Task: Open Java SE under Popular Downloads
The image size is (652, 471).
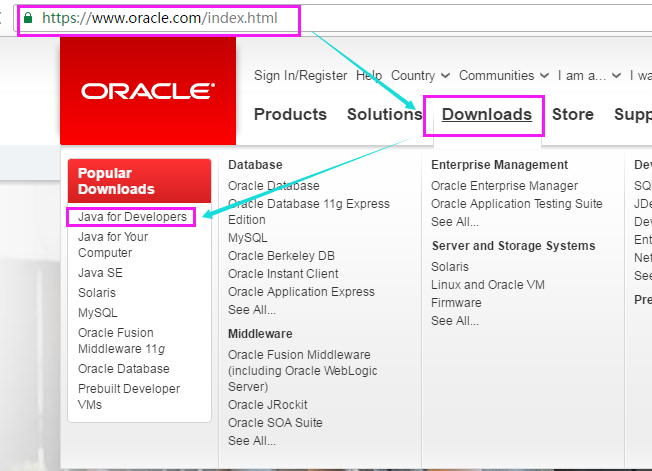Action: tap(100, 273)
